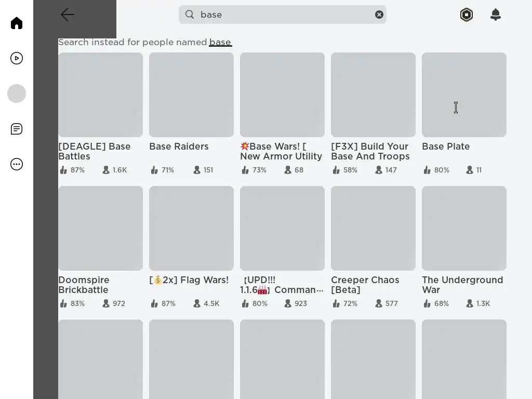Image resolution: width=532 pixels, height=399 pixels.
Task: Open [F3X] Build Your Base And Troops
Action: pos(373,95)
